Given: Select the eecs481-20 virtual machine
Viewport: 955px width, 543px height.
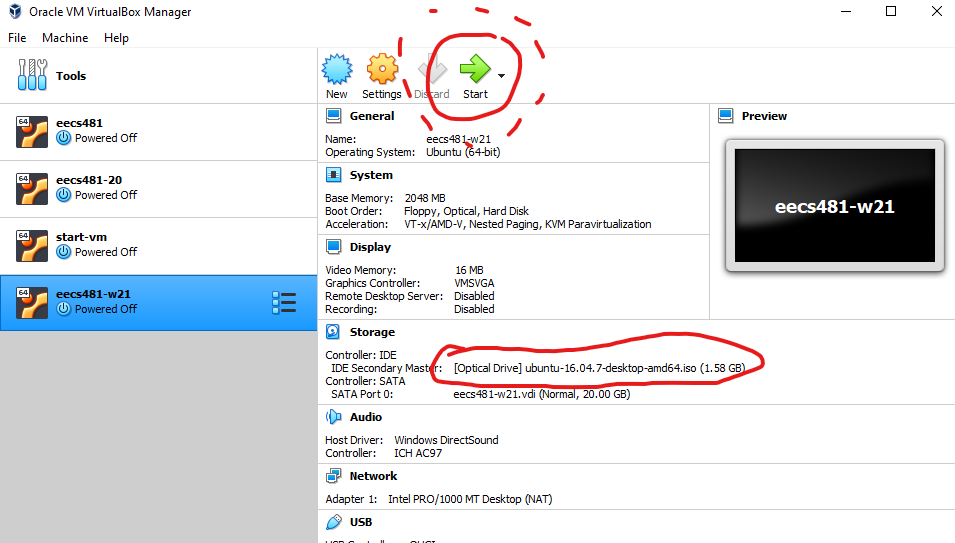Looking at the screenshot, I should pos(158,189).
